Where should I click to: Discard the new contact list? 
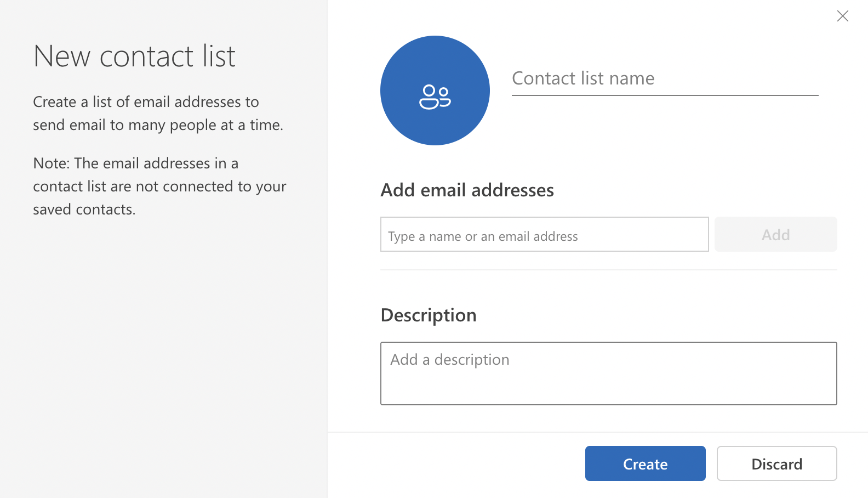click(776, 463)
